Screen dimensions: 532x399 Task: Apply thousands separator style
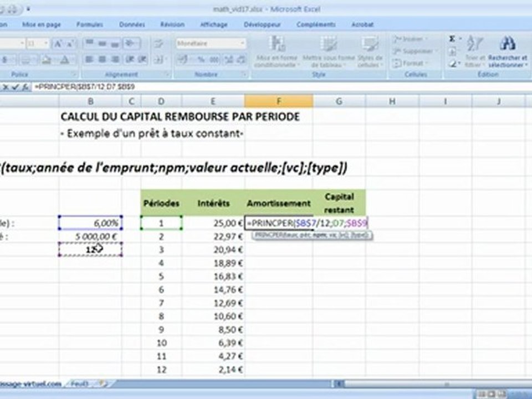click(x=214, y=60)
